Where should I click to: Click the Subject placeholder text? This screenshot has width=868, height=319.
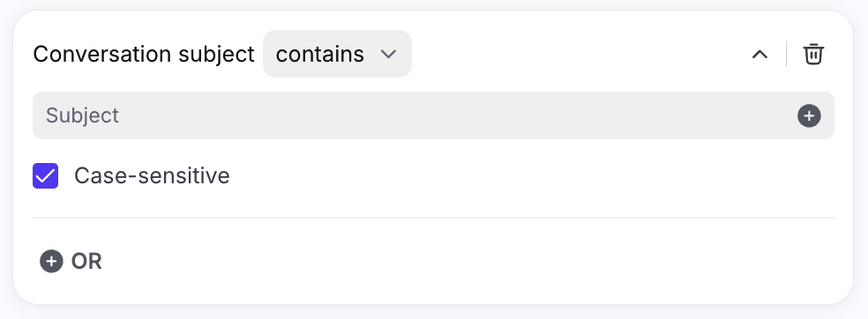[83, 115]
